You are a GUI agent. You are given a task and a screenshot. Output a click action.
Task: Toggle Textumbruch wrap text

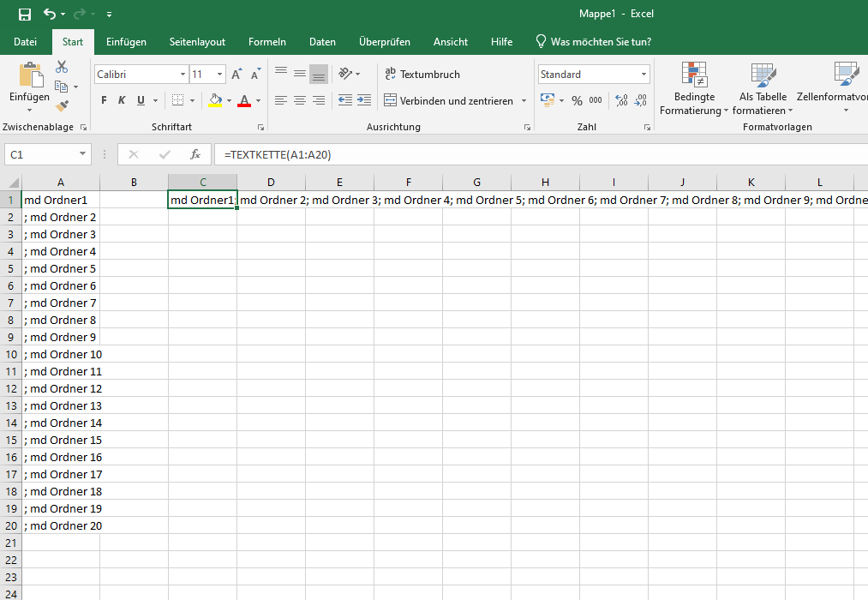coord(422,75)
